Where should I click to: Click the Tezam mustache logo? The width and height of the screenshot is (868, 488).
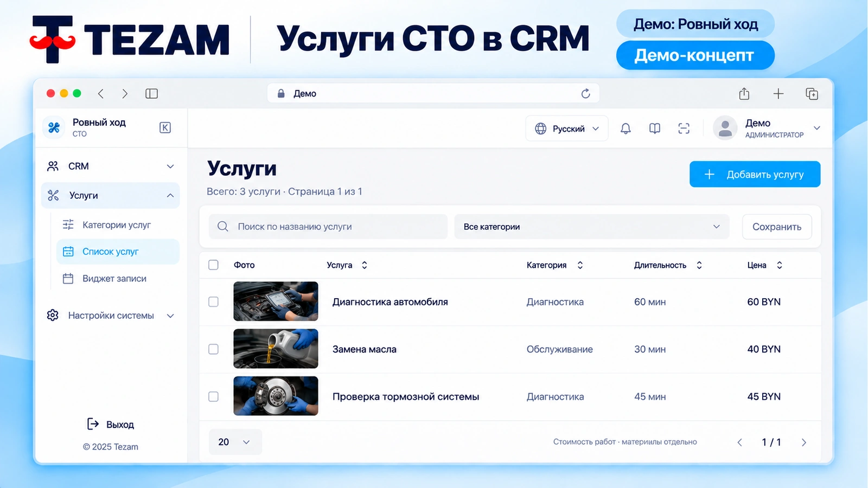pyautogui.click(x=53, y=40)
